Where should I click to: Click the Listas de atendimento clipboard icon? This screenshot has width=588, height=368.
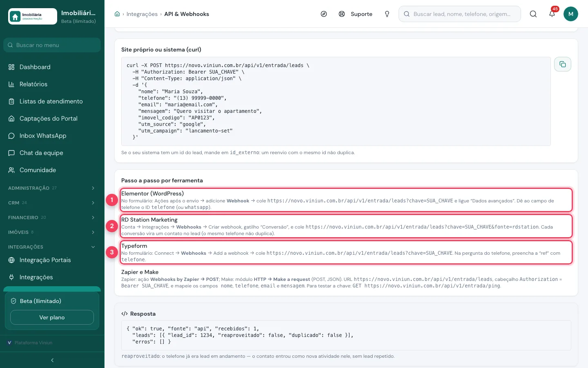11,101
